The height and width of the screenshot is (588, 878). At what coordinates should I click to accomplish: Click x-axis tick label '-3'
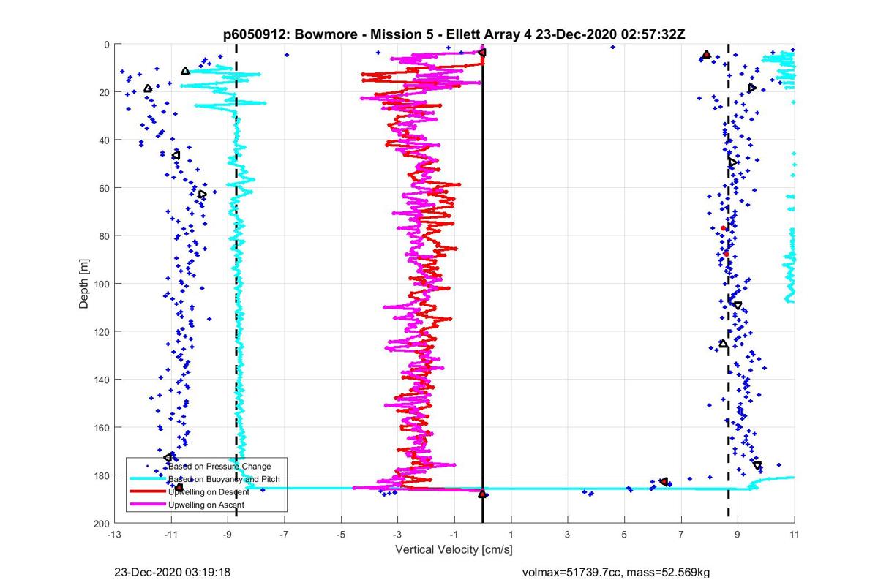click(x=397, y=535)
